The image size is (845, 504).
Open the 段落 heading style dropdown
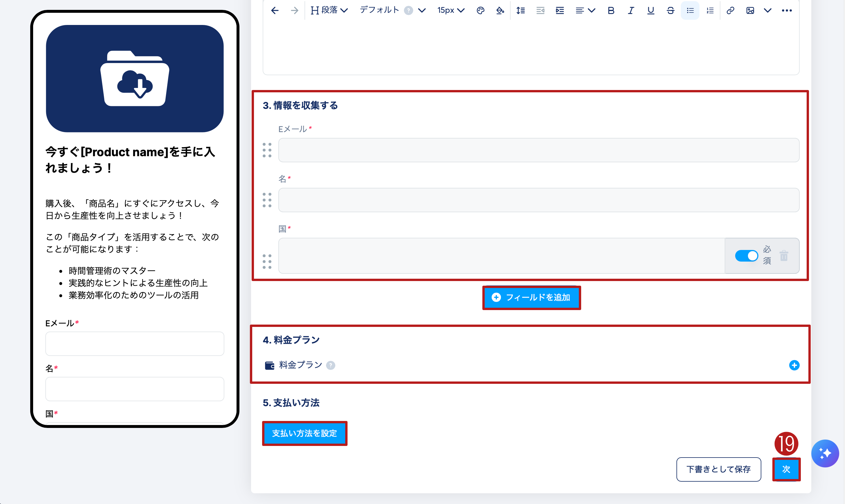click(x=329, y=10)
